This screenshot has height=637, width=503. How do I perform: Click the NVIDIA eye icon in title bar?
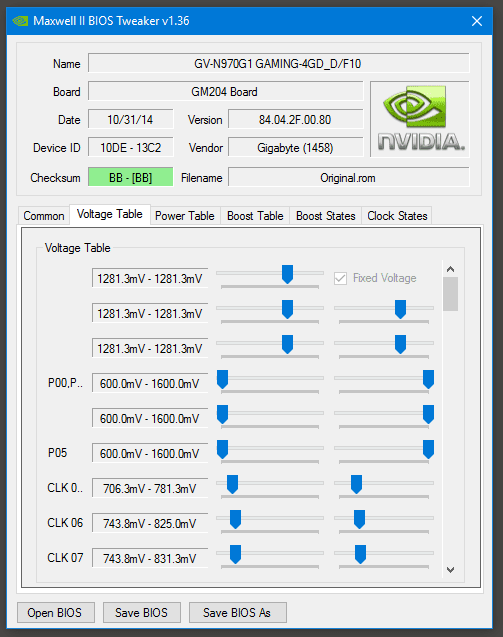(20, 21)
